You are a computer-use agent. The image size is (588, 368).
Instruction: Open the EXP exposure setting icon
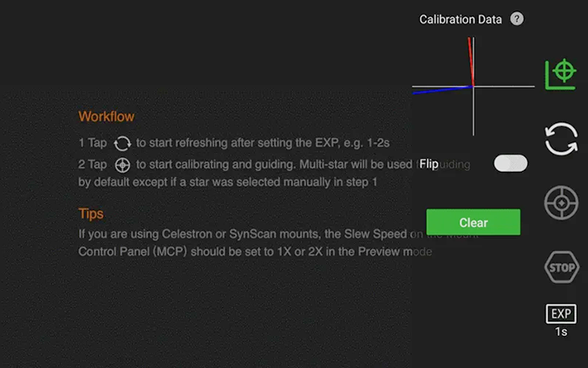tap(561, 313)
